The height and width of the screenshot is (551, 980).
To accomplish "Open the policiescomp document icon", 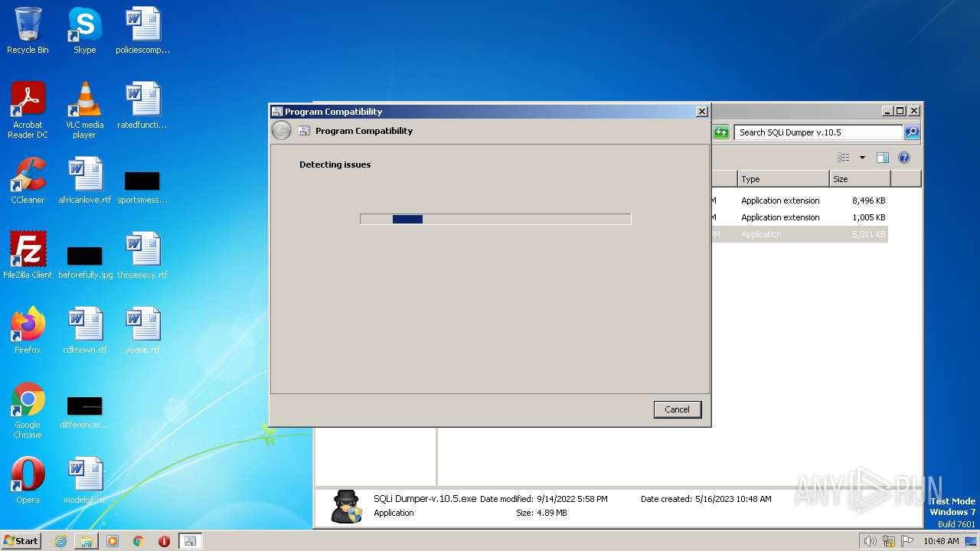I will pyautogui.click(x=142, y=31).
